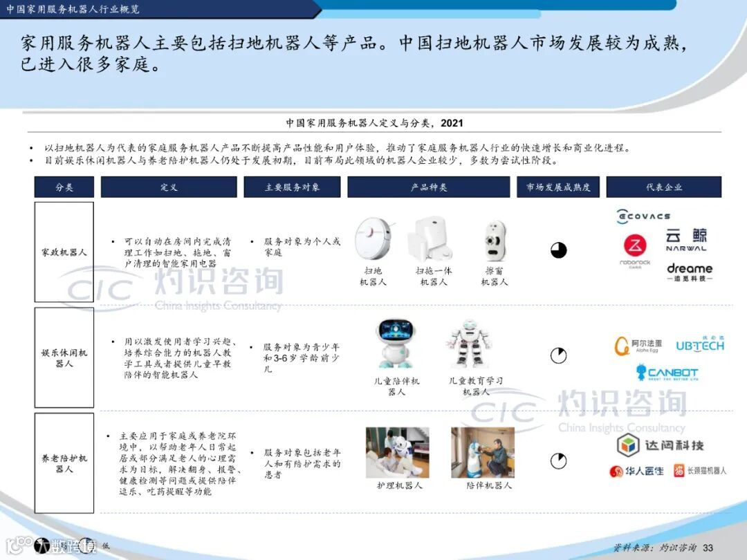Viewport: 747px width, 560px height.
Task: Click the 代表企业 column header
Action: click(x=663, y=187)
